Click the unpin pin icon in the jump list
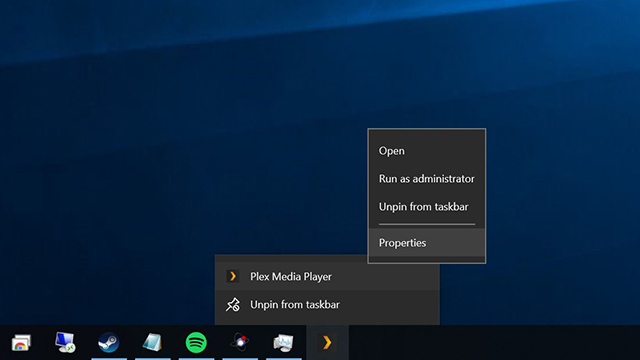Viewport: 640px width, 360px height. click(x=233, y=304)
